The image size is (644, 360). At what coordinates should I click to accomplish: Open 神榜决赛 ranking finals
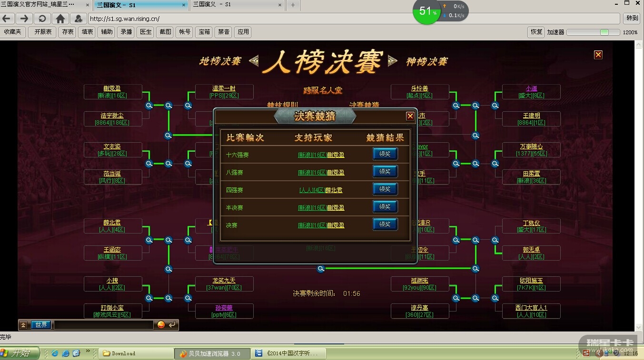click(426, 61)
